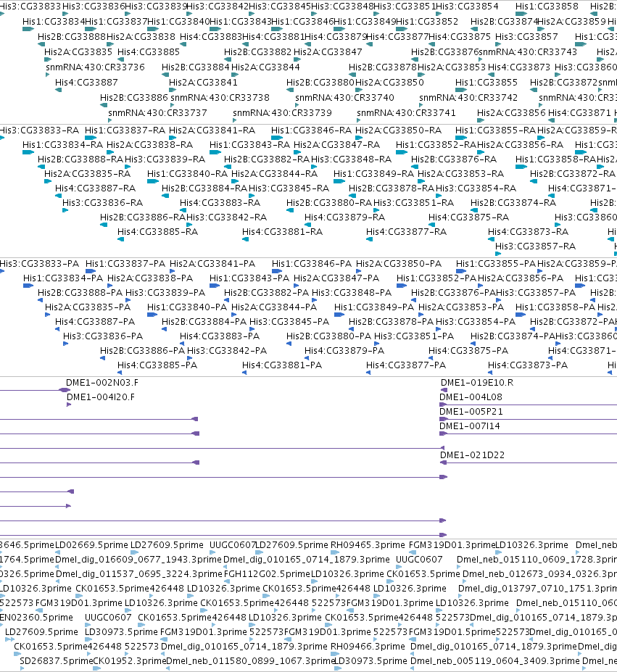617x672 pixels.
Task: Click transcript His1:CG33837-RA label
Action: pyautogui.click(x=125, y=130)
